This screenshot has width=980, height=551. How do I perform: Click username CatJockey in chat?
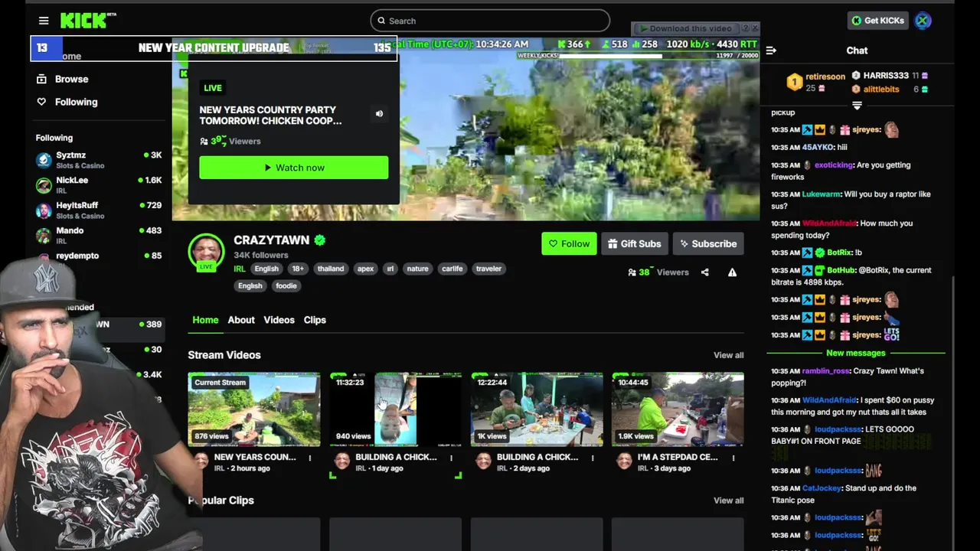click(x=822, y=488)
